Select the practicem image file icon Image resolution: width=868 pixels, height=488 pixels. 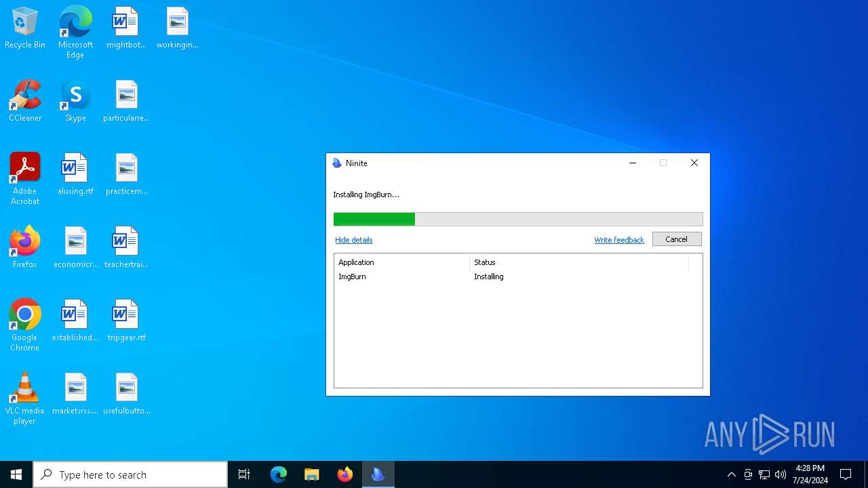click(126, 175)
